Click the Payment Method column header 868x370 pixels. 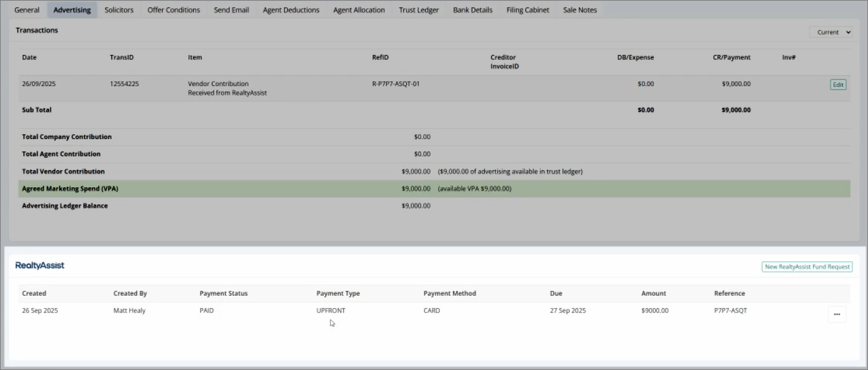[449, 293]
